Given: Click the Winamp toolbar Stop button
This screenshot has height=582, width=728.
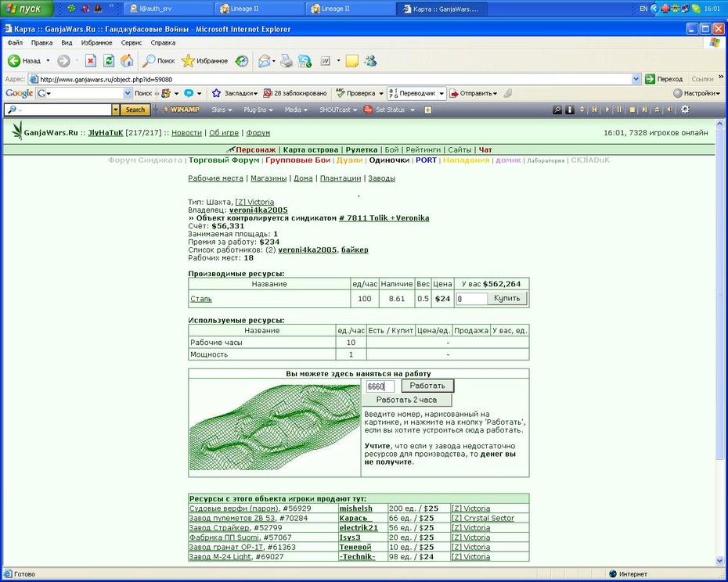Looking at the screenshot, I should pos(632,110).
